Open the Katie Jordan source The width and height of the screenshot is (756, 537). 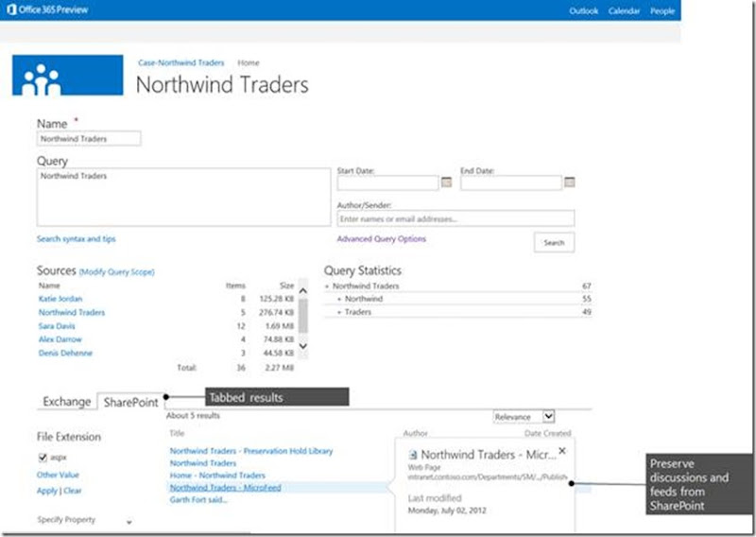(x=60, y=299)
